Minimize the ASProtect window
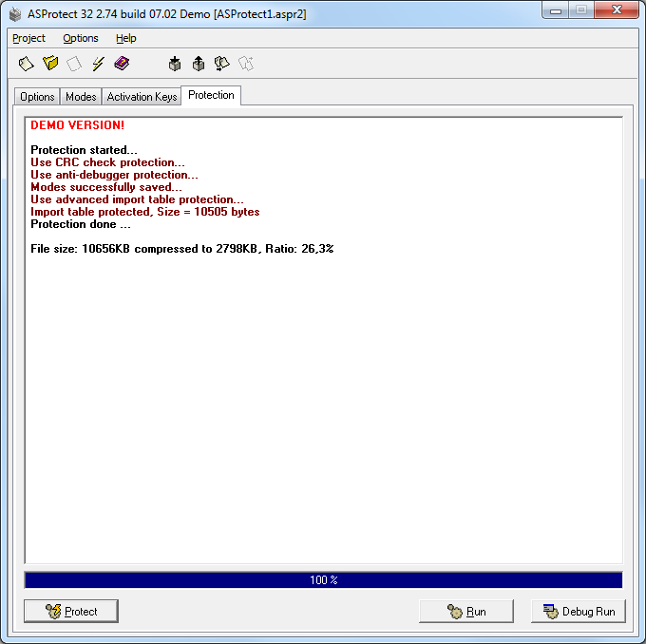Screen dimensions: 646x644 [556, 10]
